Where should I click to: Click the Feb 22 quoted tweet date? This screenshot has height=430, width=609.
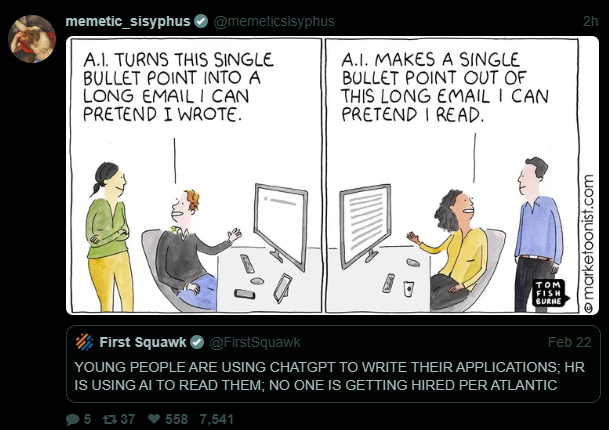coord(569,342)
